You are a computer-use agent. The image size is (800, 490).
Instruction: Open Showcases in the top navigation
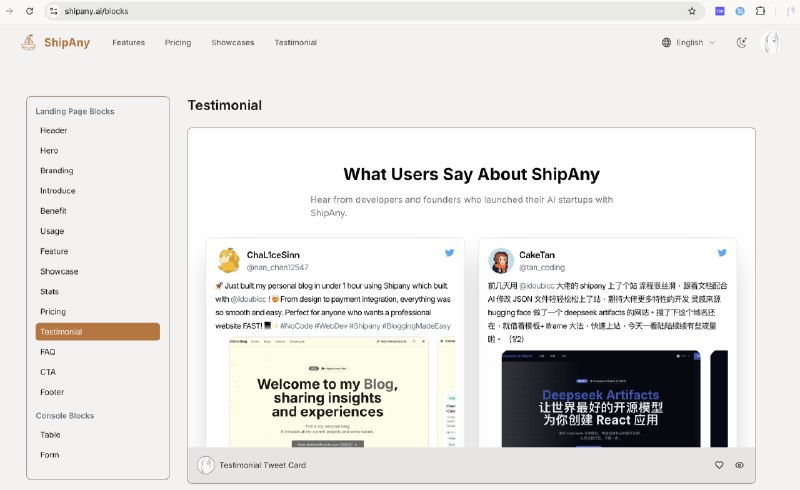coord(233,42)
